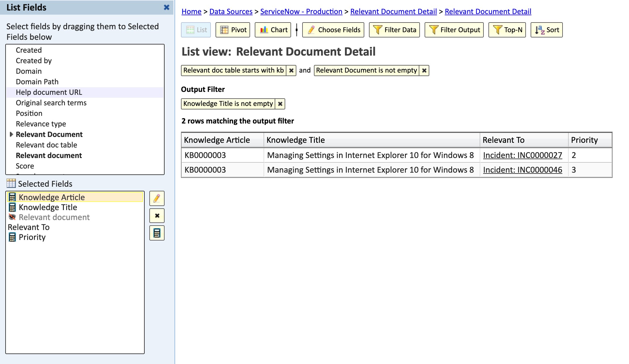Expand the Relevant Document tree node
Image resolution: width=629 pixels, height=364 pixels.
click(11, 134)
